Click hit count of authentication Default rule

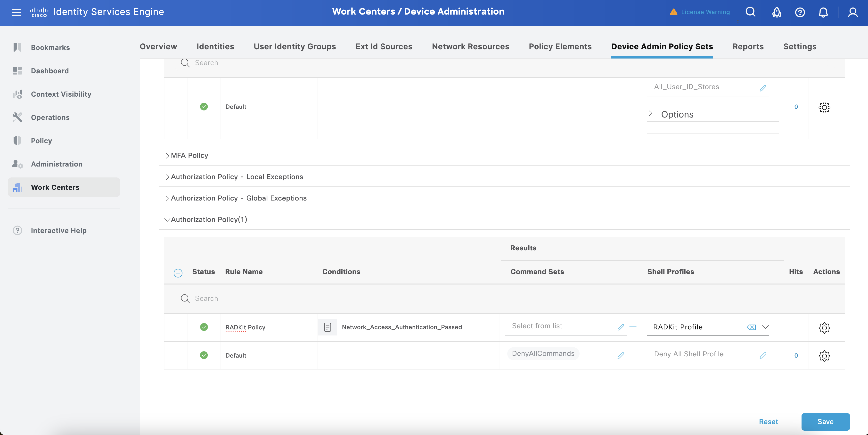click(x=796, y=107)
